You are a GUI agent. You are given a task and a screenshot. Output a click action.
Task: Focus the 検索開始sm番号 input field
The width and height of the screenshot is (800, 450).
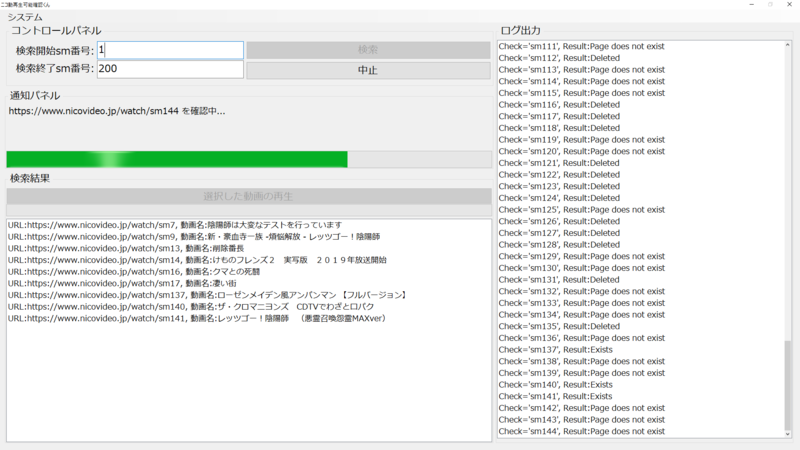click(170, 50)
